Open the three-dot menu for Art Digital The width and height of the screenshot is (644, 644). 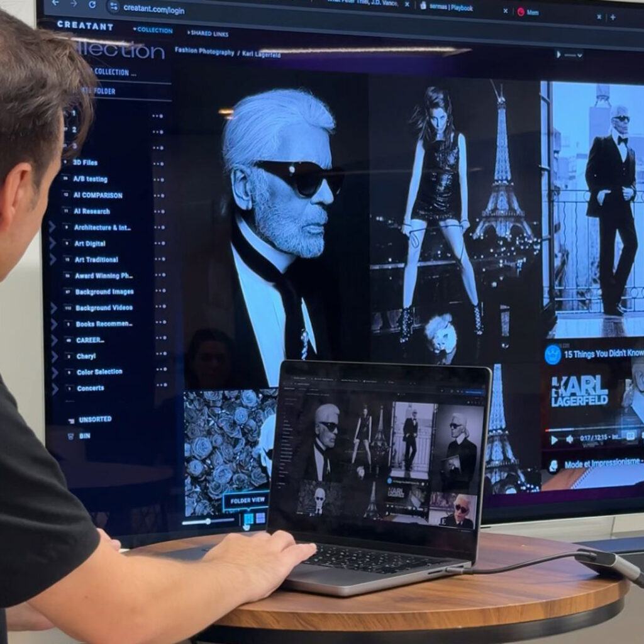coord(160,243)
